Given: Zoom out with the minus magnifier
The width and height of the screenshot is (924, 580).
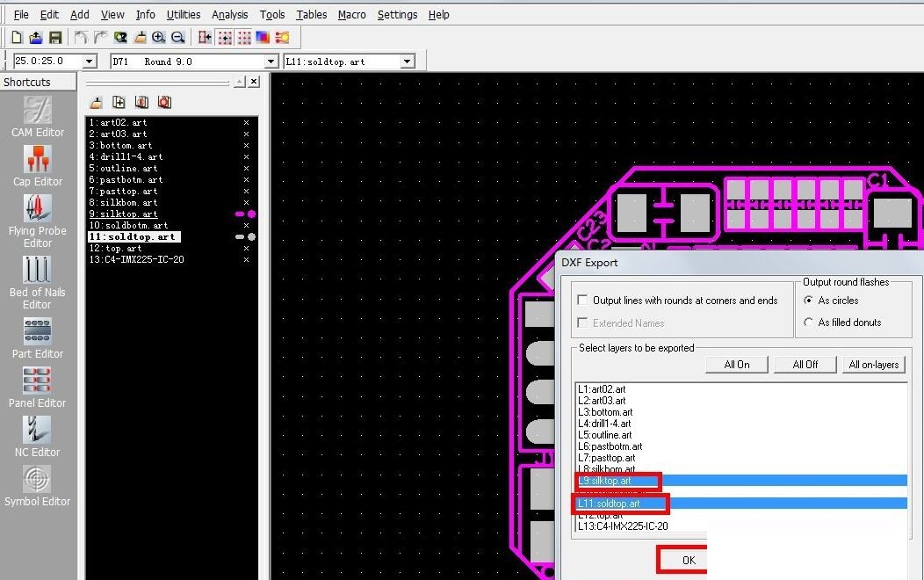Looking at the screenshot, I should (177, 38).
